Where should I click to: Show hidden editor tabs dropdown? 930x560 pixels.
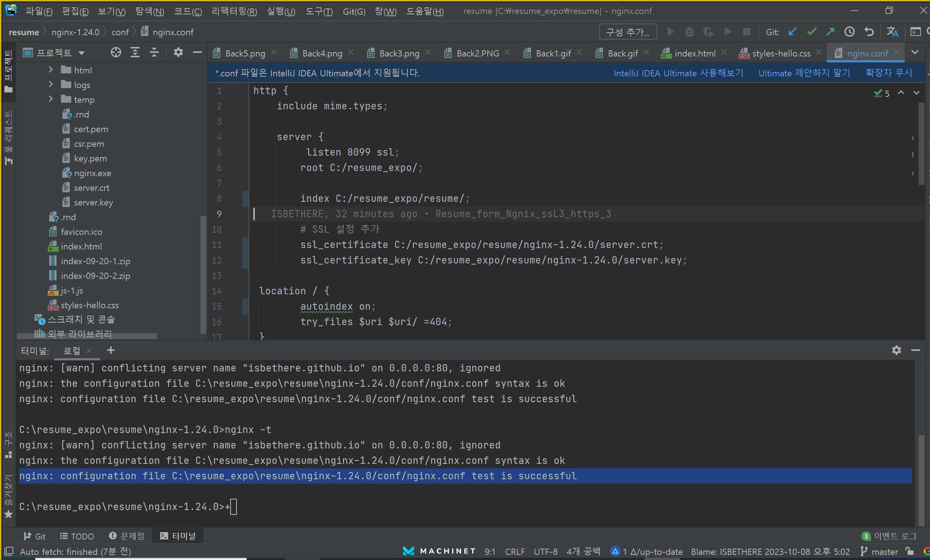(915, 52)
